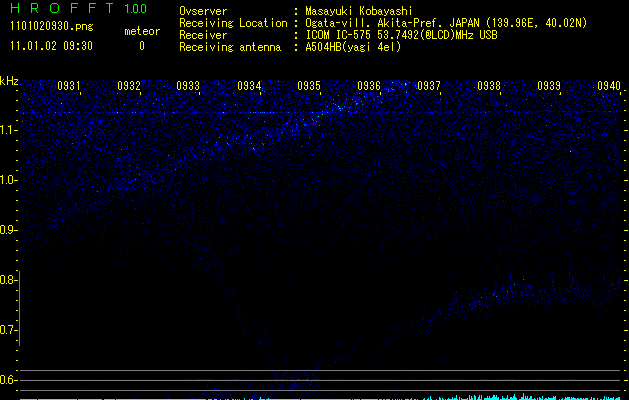Click the Receiving antenna label
The image size is (629, 400).
point(230,47)
